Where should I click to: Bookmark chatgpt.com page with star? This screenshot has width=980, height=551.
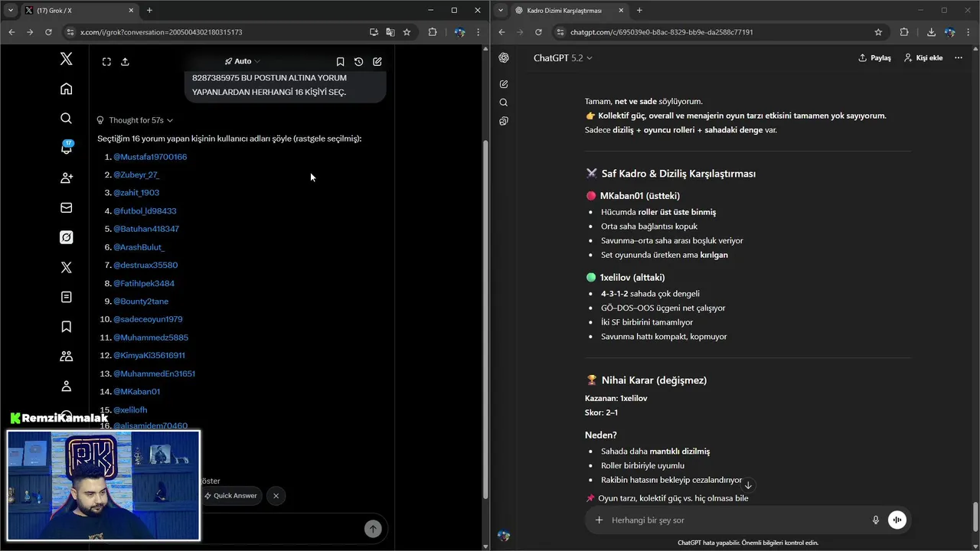tap(878, 32)
